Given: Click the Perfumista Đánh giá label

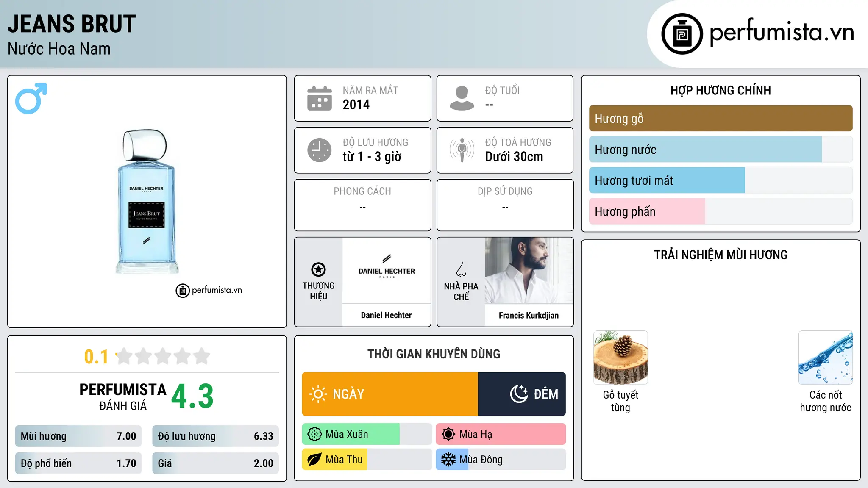Looking at the screenshot, I should [123, 396].
